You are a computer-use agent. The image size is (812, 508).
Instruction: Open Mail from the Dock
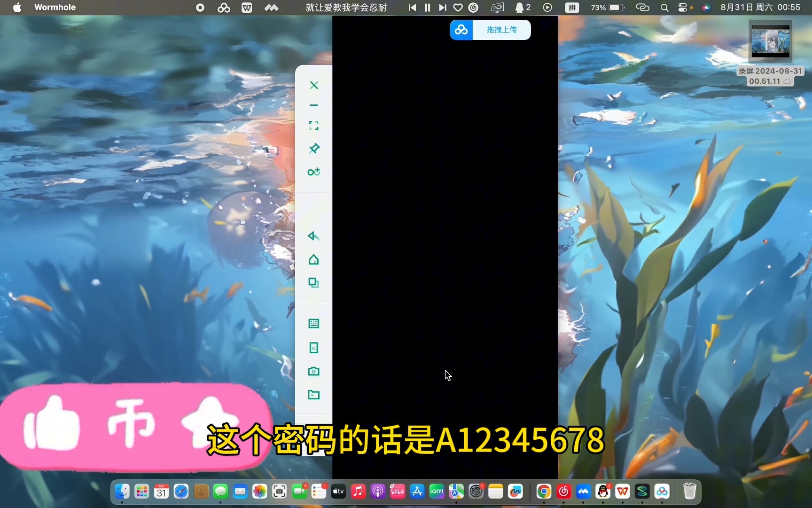click(x=240, y=492)
